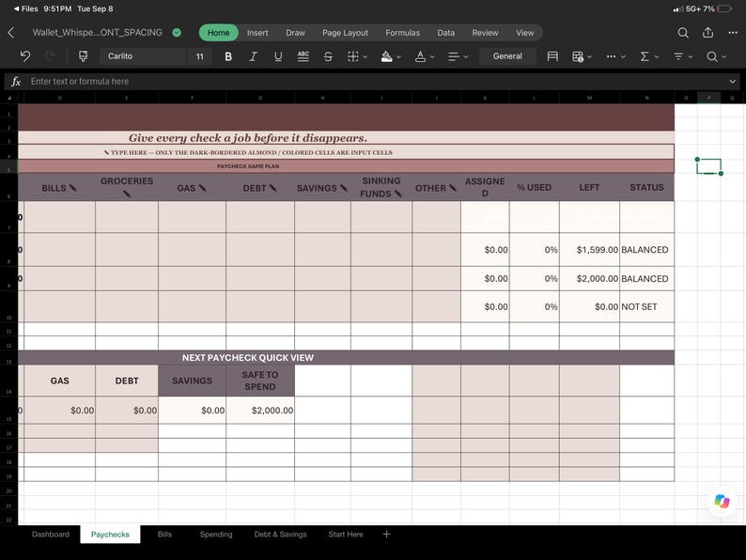Screen dimensions: 746x560
Task: Toggle strikethrough formatting
Action: click(x=328, y=56)
